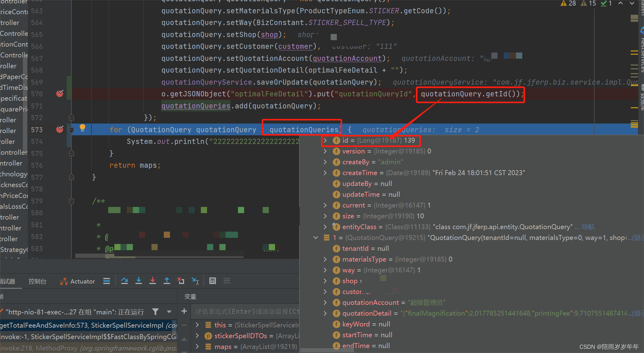Expand the materialsType field node
The width and height of the screenshot is (644, 353).
pos(325,259)
